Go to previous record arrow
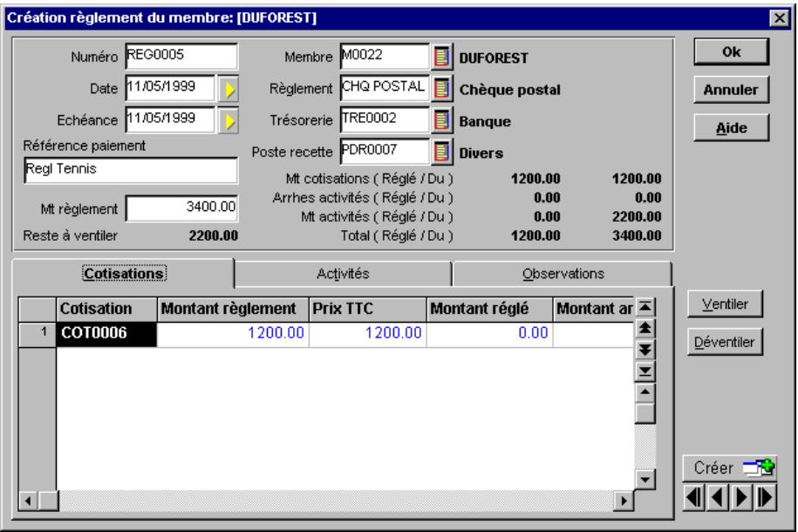The height and width of the screenshot is (532, 798). click(718, 497)
